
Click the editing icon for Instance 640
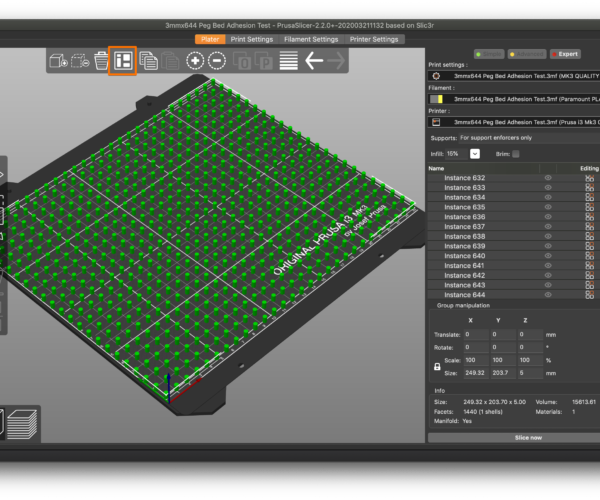(589, 256)
